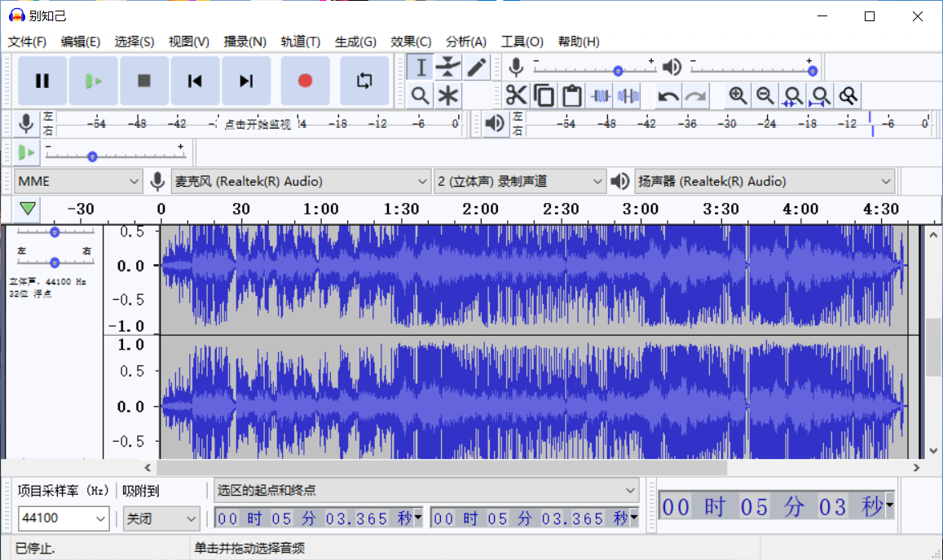Image resolution: width=943 pixels, height=560 pixels.
Task: Open the 麦克风 recording device dropdown
Action: tap(301, 181)
